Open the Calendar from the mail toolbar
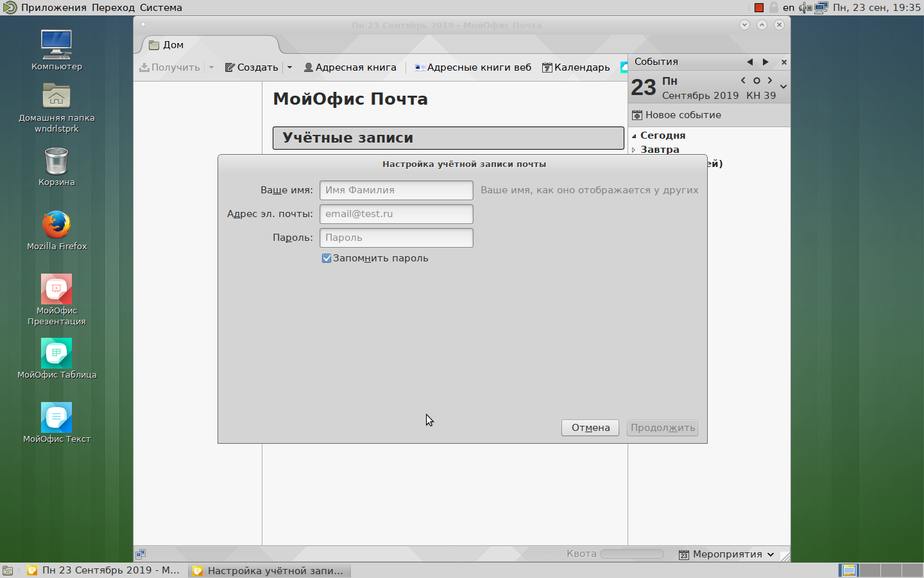The width and height of the screenshot is (924, 578). pyautogui.click(x=576, y=67)
